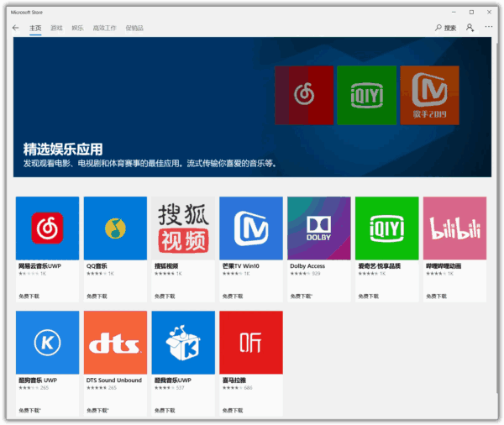The height and width of the screenshot is (425, 504).
Task: Switch to the 游戏 tab
Action: point(56,28)
